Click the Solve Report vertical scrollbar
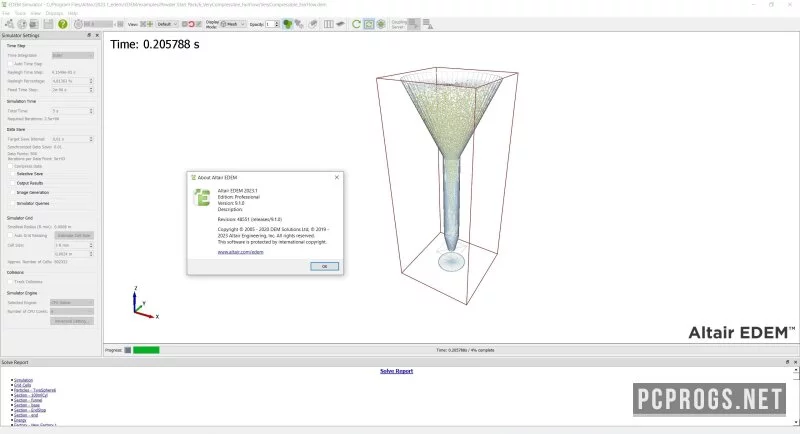Screen dimensions: 800x434 pyautogui.click(x=795, y=397)
